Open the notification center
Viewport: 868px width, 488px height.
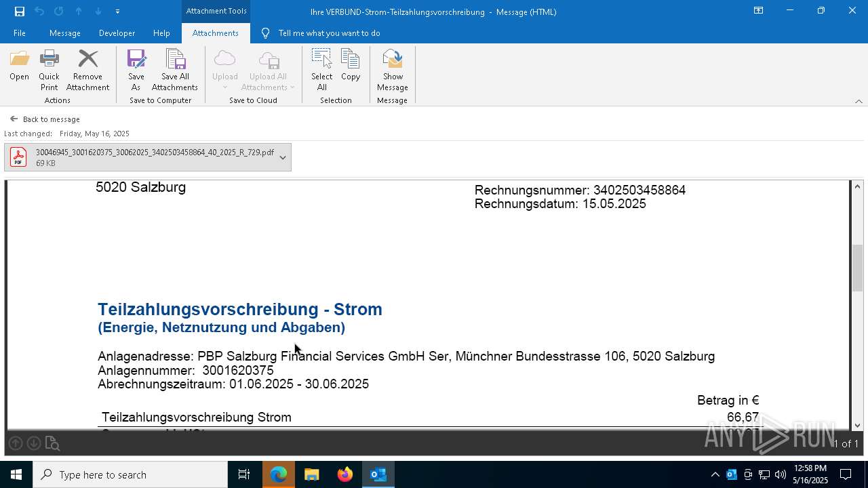pyautogui.click(x=846, y=474)
